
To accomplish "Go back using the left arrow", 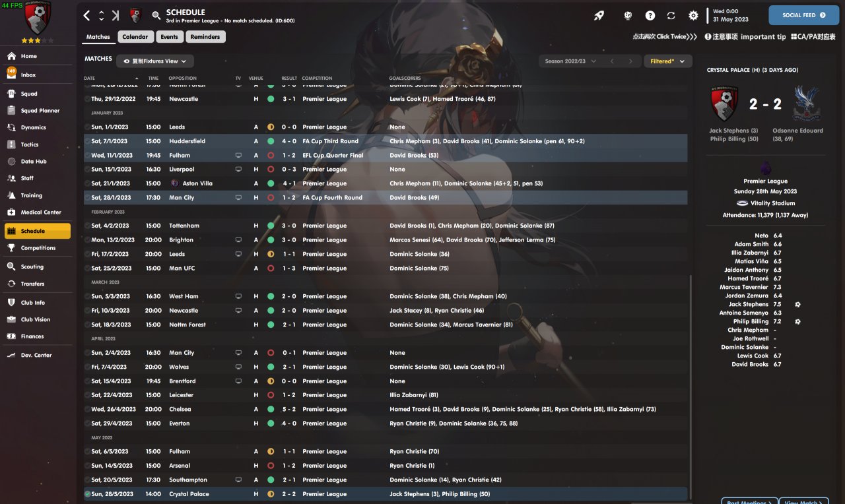I will click(x=87, y=15).
